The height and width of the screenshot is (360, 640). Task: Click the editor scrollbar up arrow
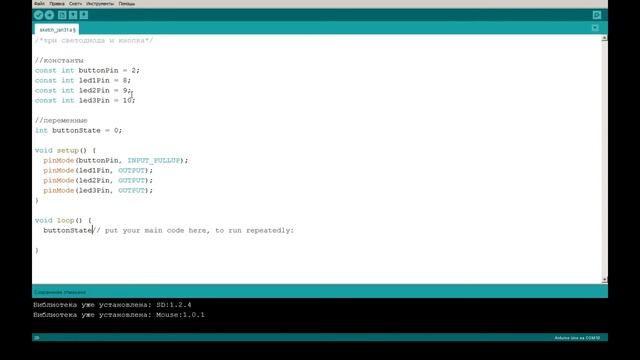point(604,38)
